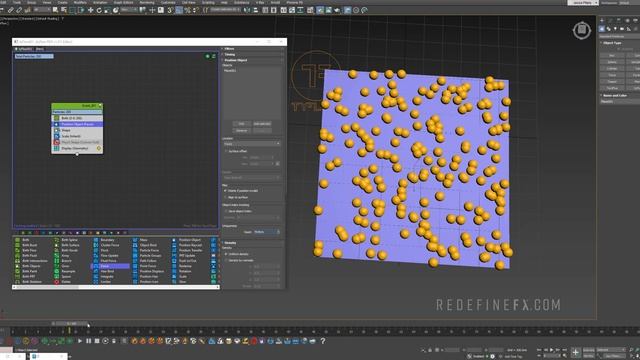Select the Position Raycast depot operator
640x360 pixels.
(x=187, y=245)
